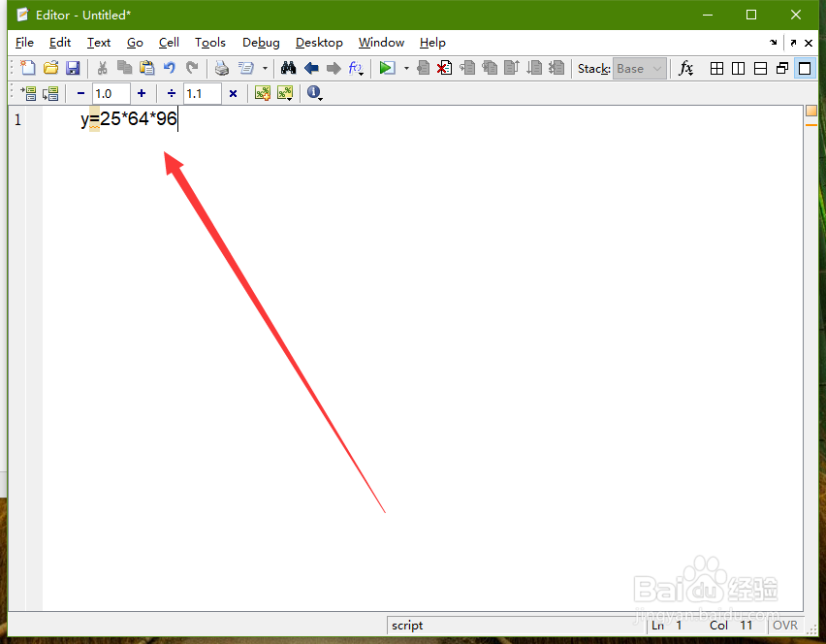Create a new file with New icon

[28, 68]
